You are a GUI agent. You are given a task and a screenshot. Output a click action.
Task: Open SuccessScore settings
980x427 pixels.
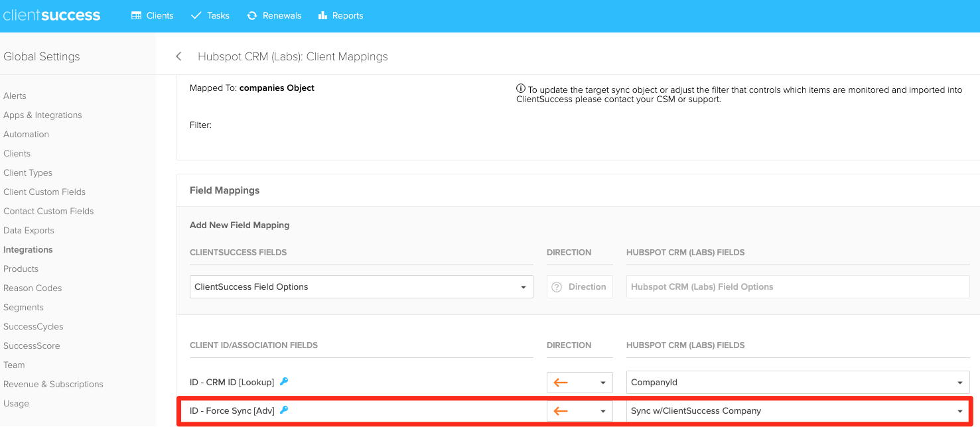(x=31, y=345)
